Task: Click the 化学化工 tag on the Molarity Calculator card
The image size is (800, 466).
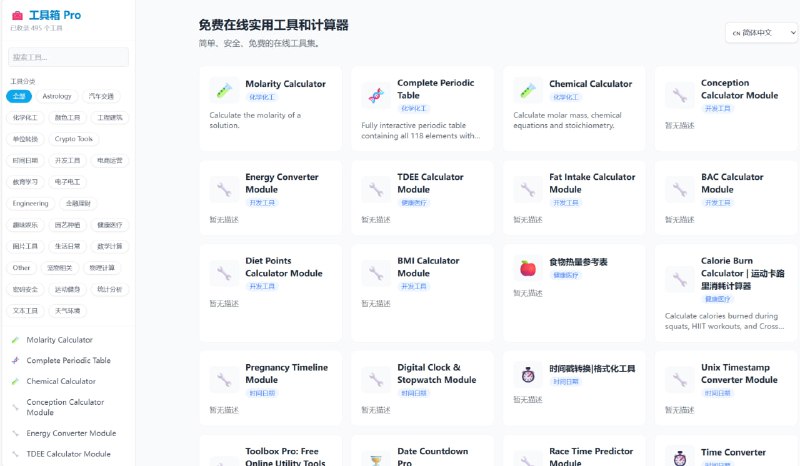Action: 262,97
